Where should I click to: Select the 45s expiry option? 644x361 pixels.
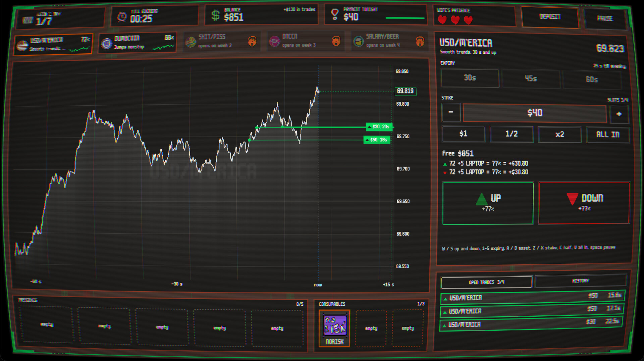[x=531, y=79]
